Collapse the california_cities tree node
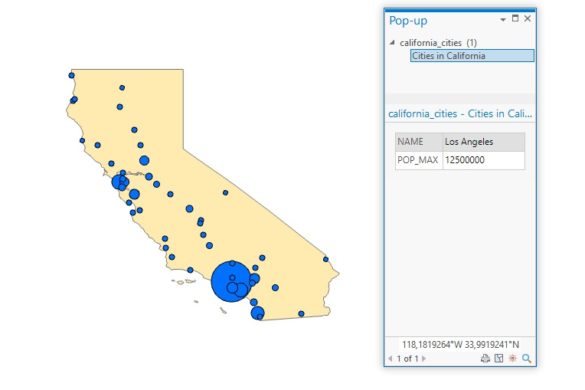This screenshot has width=585, height=390. [x=392, y=43]
